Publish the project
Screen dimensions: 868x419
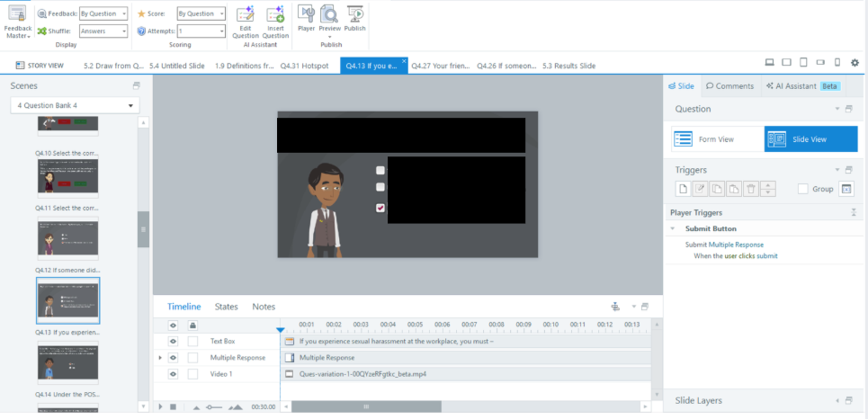pyautogui.click(x=354, y=18)
